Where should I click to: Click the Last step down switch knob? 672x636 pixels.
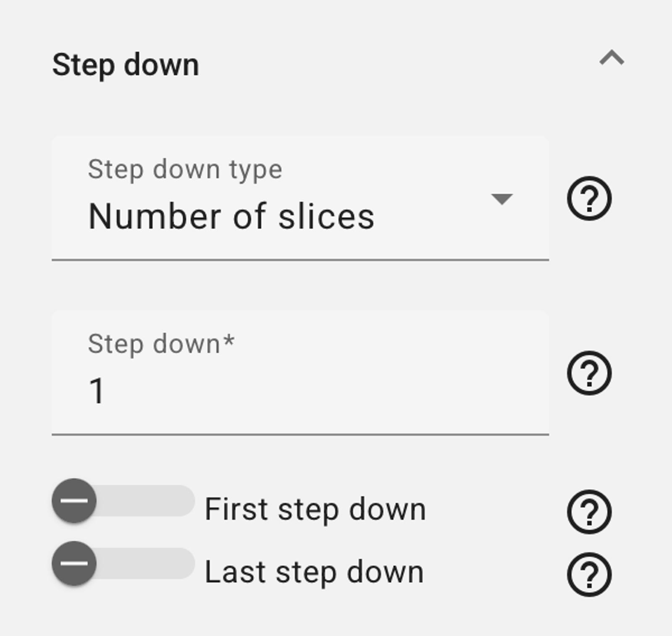(74, 563)
